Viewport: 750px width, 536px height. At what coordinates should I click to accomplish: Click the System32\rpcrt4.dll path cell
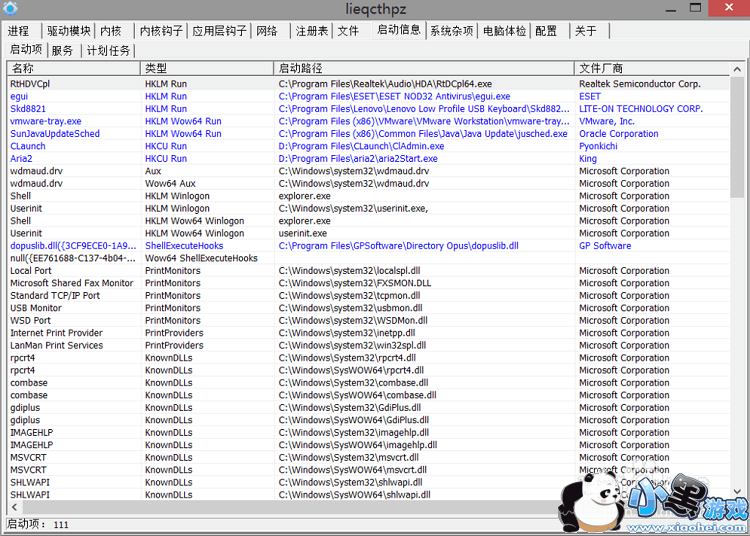[x=347, y=357]
